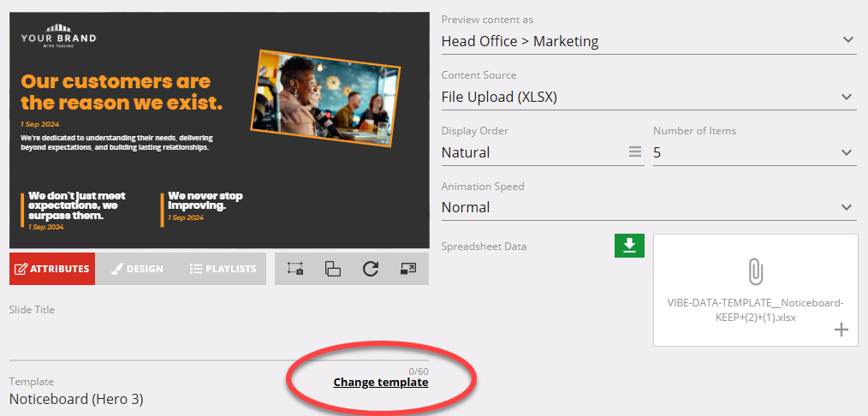
Task: Click the Display Order list lines icon
Action: [635, 152]
